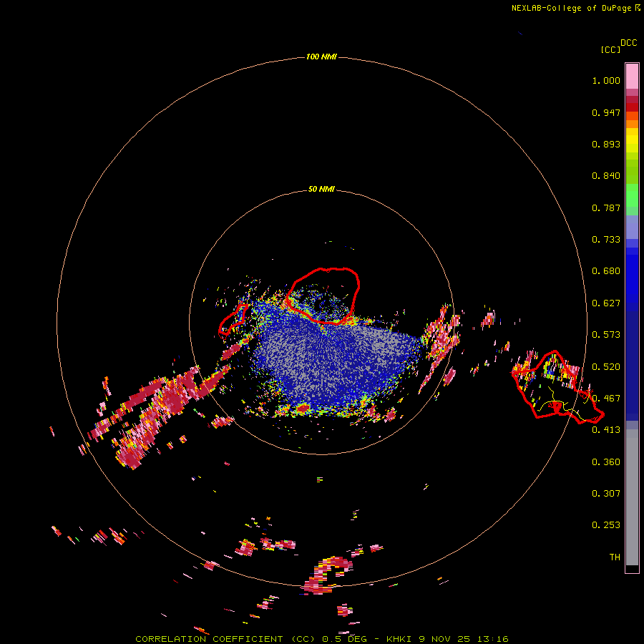This screenshot has height=644, width=644.
Task: Click the 0.787 color scale value
Action: click(606, 208)
